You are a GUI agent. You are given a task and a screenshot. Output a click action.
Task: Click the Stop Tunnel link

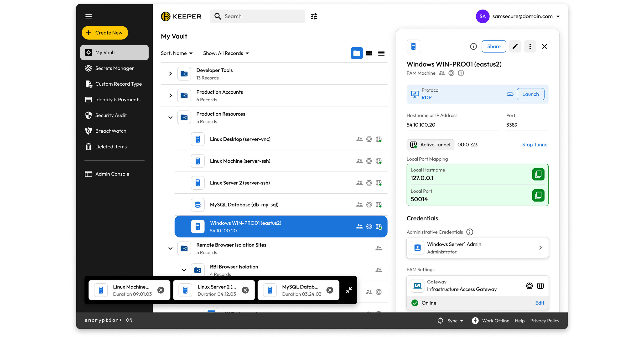point(535,145)
